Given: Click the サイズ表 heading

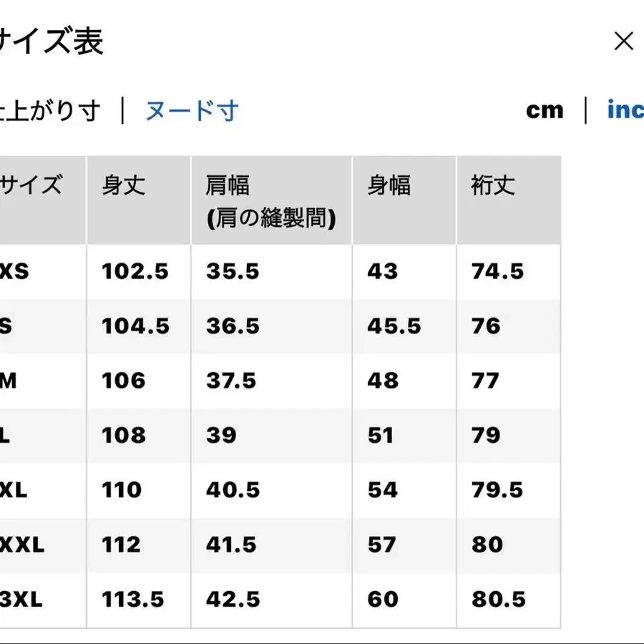Looking at the screenshot, I should tap(52, 41).
